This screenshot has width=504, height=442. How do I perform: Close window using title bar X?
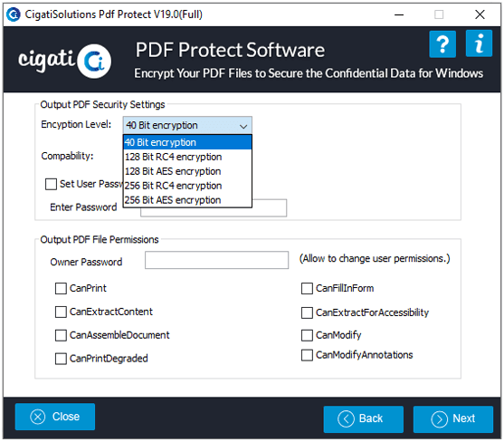pyautogui.click(x=480, y=14)
